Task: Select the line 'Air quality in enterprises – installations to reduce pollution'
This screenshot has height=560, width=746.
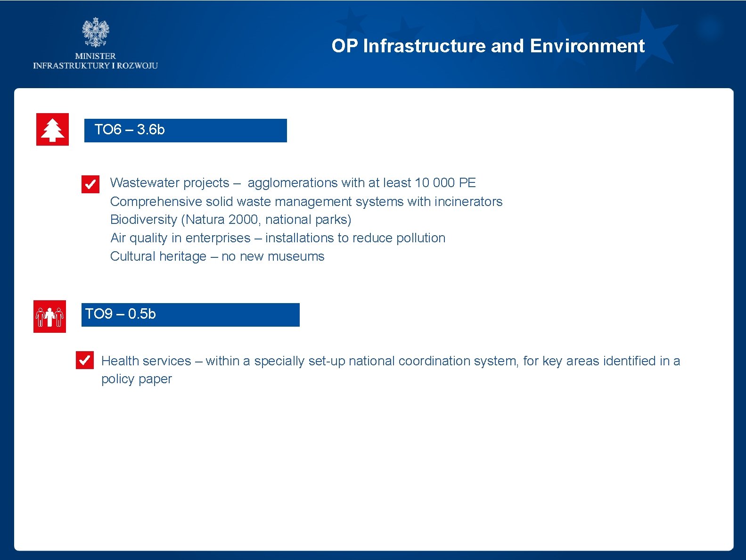Action: 278,238
